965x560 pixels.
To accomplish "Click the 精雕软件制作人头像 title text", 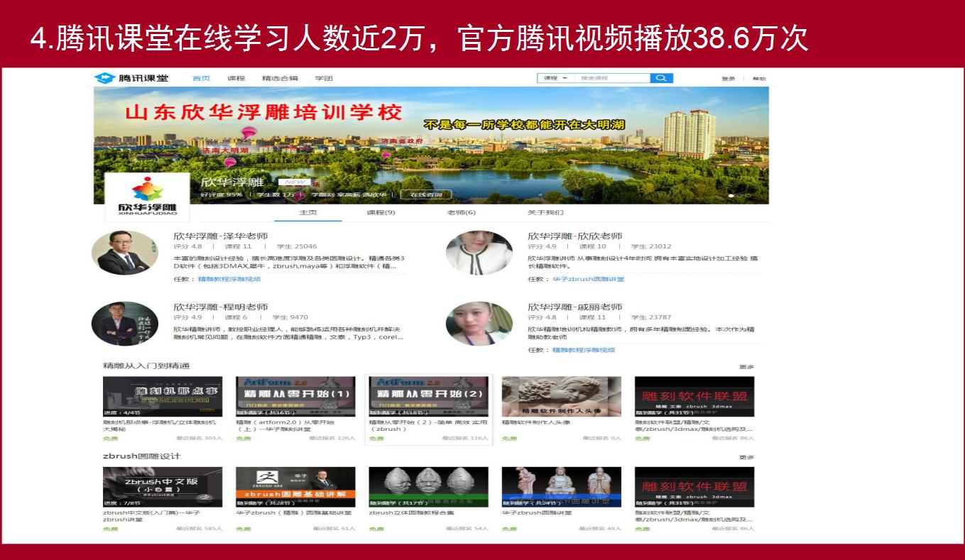I will (x=536, y=422).
